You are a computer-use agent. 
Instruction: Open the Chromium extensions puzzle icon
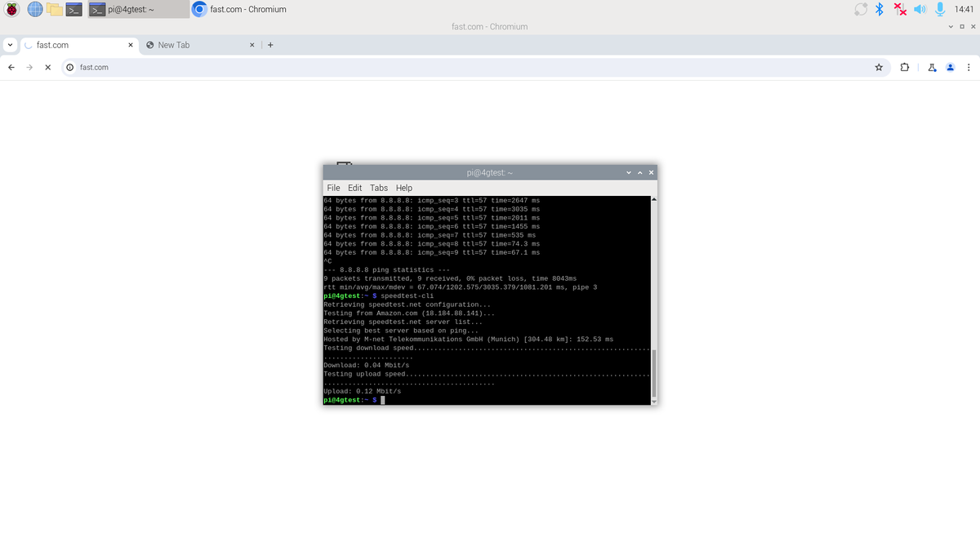pyautogui.click(x=905, y=67)
